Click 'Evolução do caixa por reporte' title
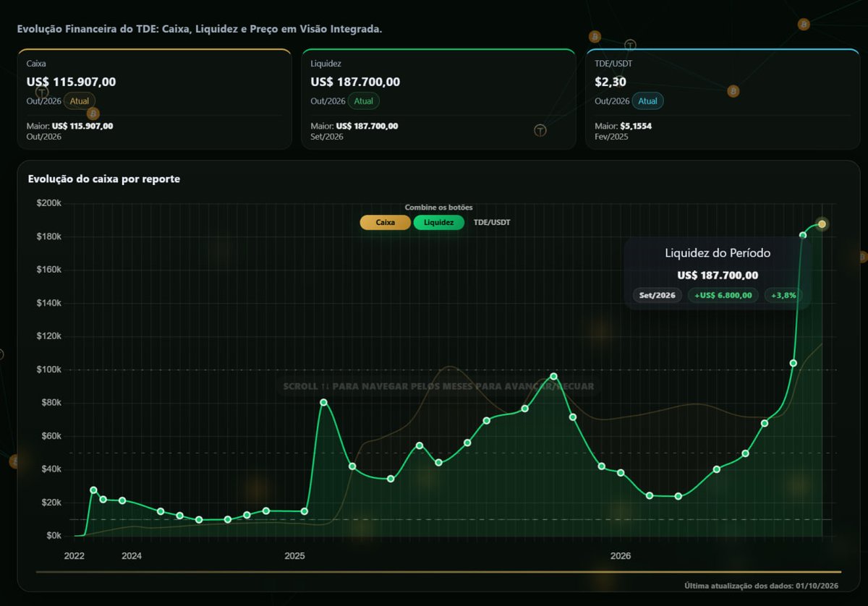 (x=103, y=179)
